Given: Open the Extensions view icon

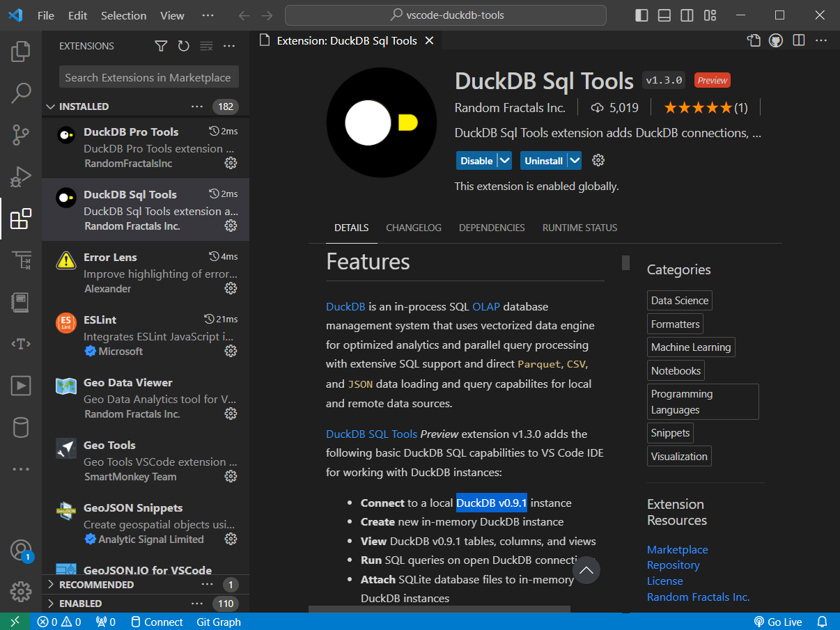Looking at the screenshot, I should pos(21,219).
